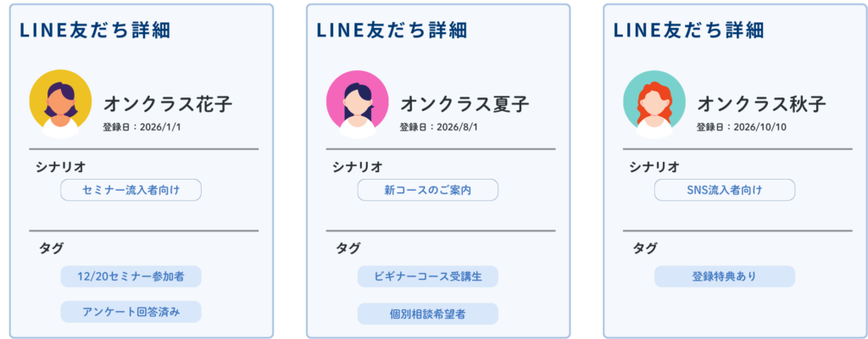Click オンクラス秋子's teal avatar icon

[x=654, y=102]
